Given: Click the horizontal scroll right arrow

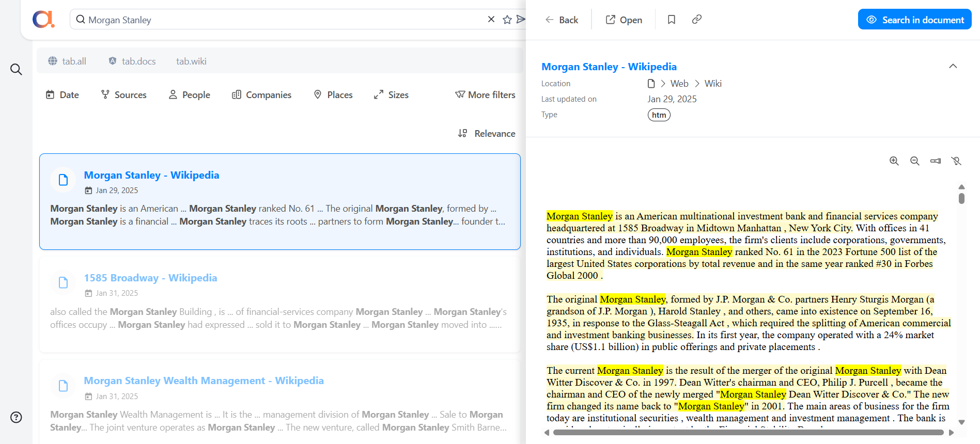Looking at the screenshot, I should coord(951,433).
